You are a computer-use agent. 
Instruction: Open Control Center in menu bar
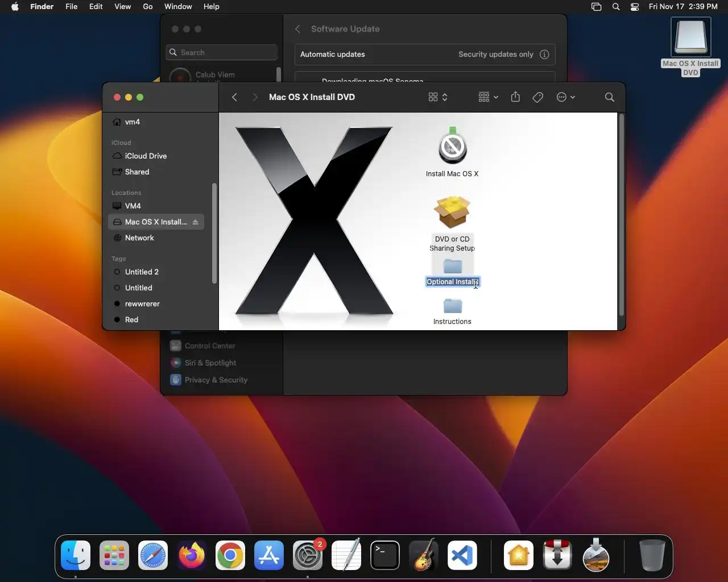(635, 7)
